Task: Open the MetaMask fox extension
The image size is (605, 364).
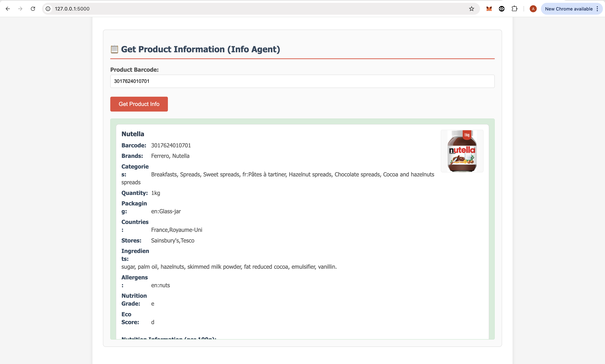Action: click(489, 9)
